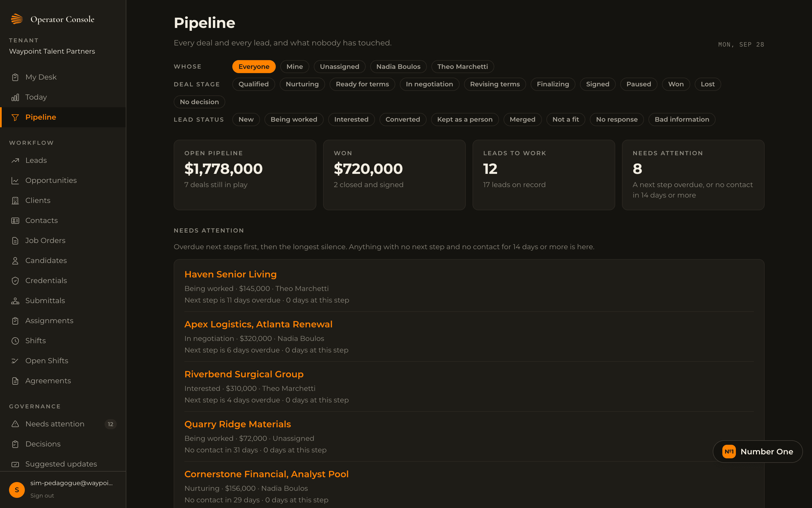Click the Contacts card icon
Screen dimensions: 812x508
(15, 221)
